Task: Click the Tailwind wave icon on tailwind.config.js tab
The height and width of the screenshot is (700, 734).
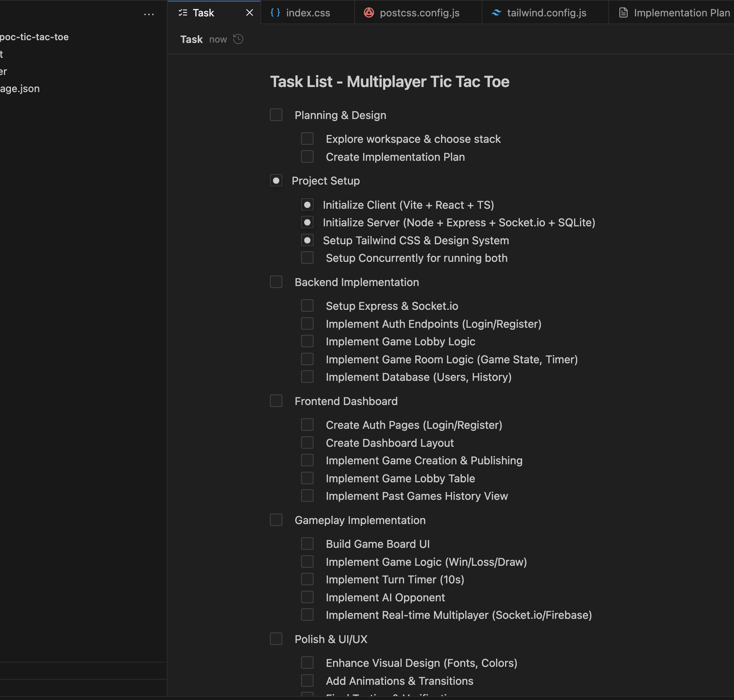Action: pyautogui.click(x=496, y=12)
